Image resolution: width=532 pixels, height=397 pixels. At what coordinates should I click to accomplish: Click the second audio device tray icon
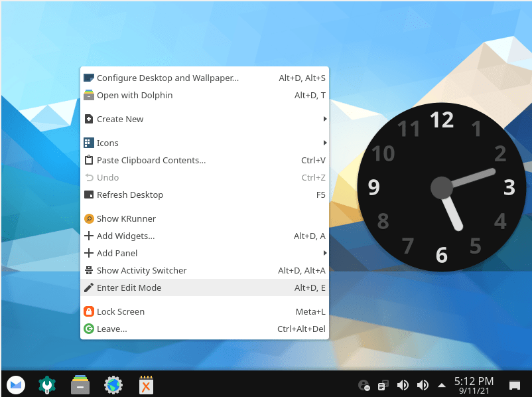coord(423,385)
